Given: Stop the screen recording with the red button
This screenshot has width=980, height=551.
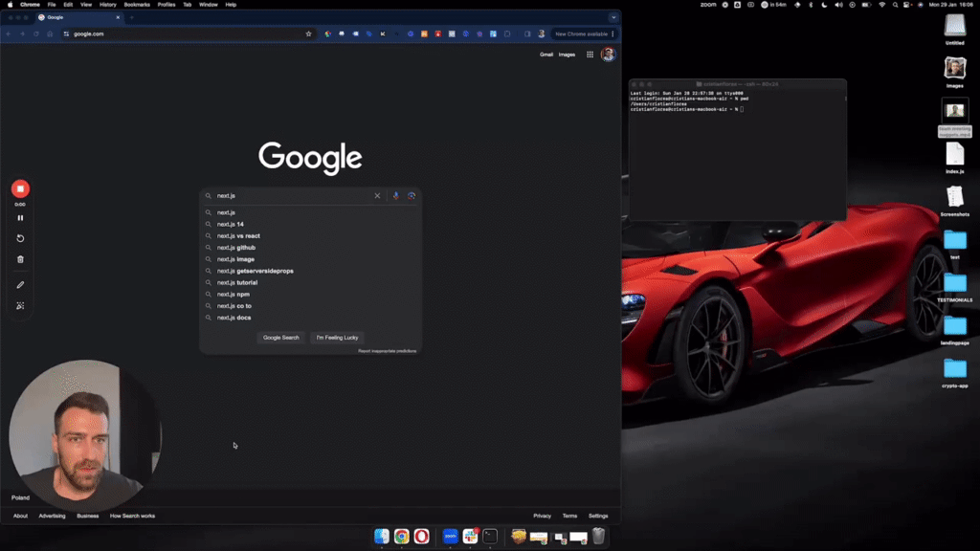Looking at the screenshot, I should click(20, 189).
